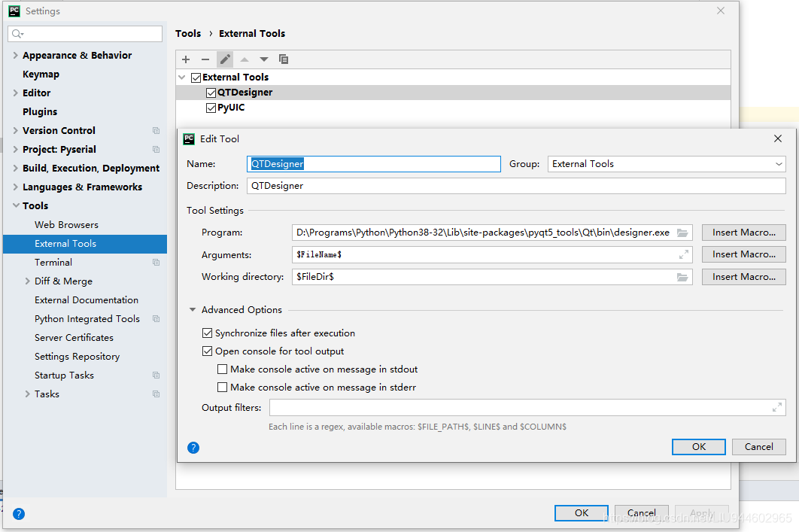This screenshot has width=799, height=532.
Task: Collapse the Advanced Options section
Action: 193,310
